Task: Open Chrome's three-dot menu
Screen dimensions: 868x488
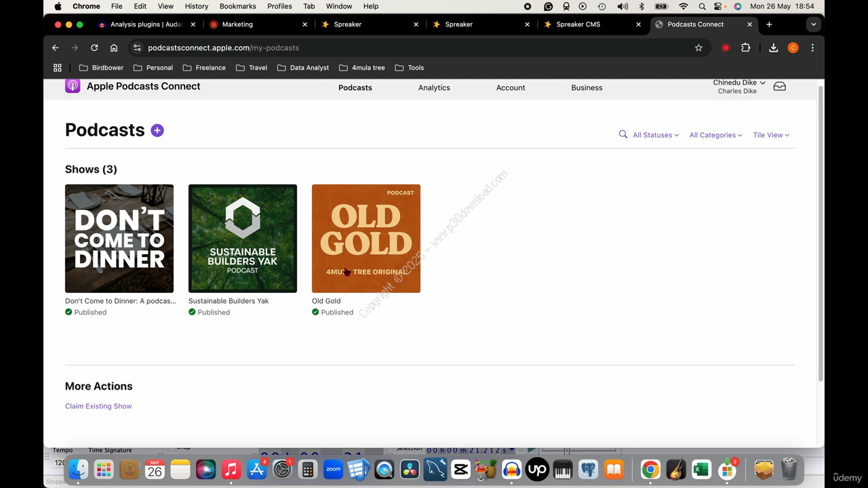Action: (812, 47)
